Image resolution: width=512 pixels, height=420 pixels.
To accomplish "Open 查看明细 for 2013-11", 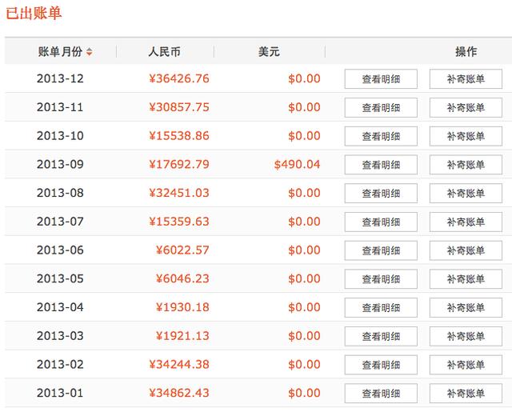I will (x=381, y=107).
